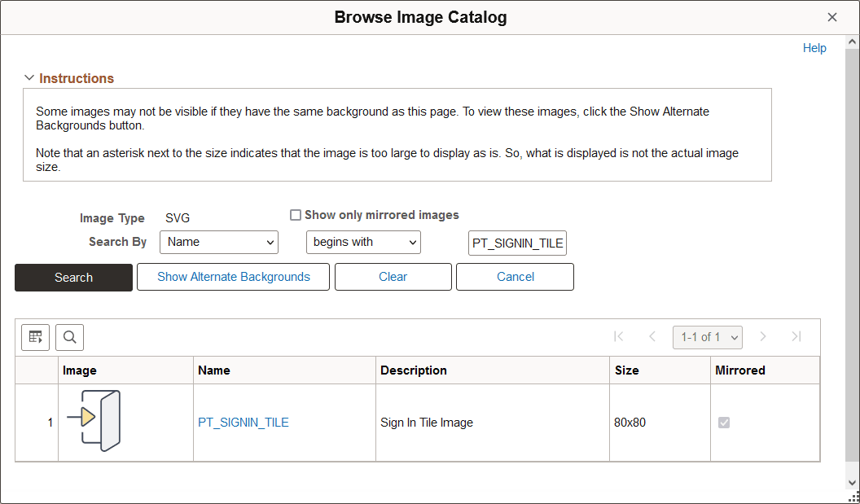The image size is (860, 504).
Task: Enable Show only mirrored images
Action: pos(296,214)
